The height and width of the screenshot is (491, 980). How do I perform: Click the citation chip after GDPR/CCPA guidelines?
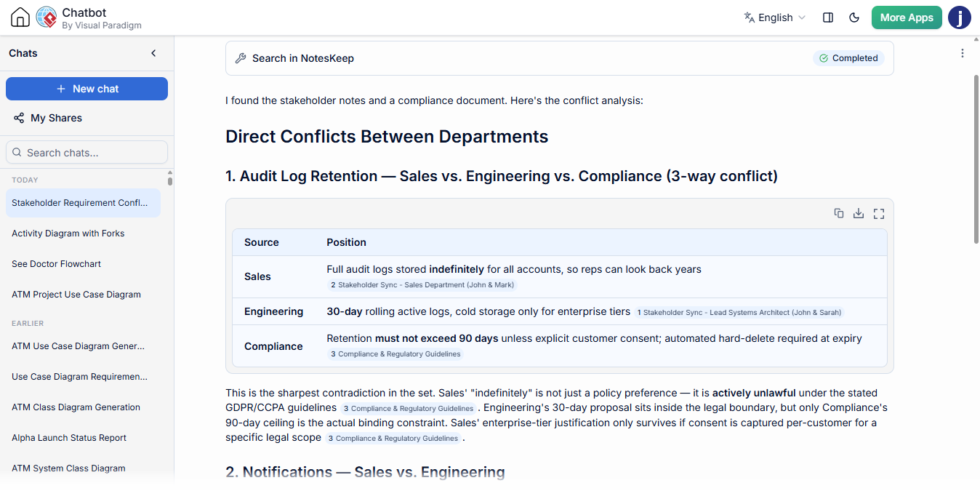pos(408,409)
